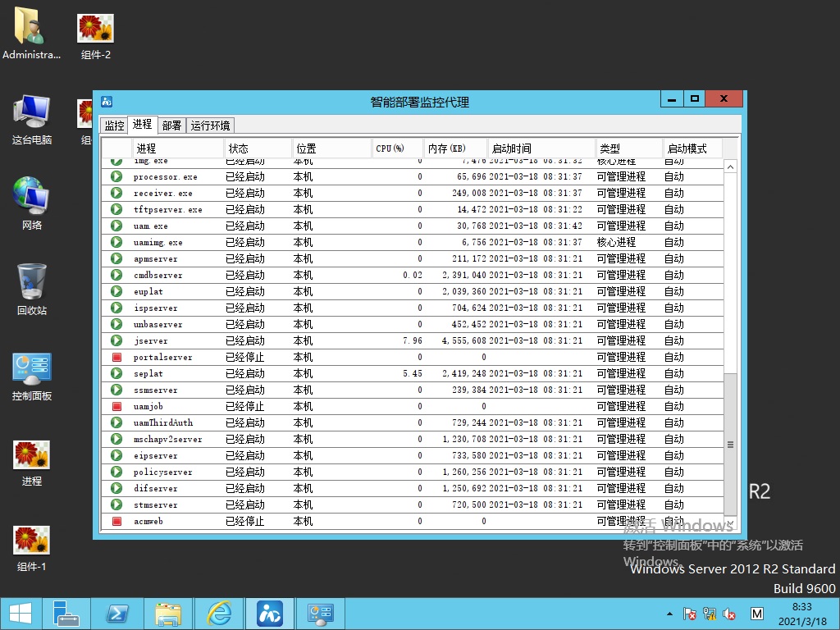Click the green running icon for receiver.exe
The width and height of the screenshot is (840, 630).
(116, 193)
